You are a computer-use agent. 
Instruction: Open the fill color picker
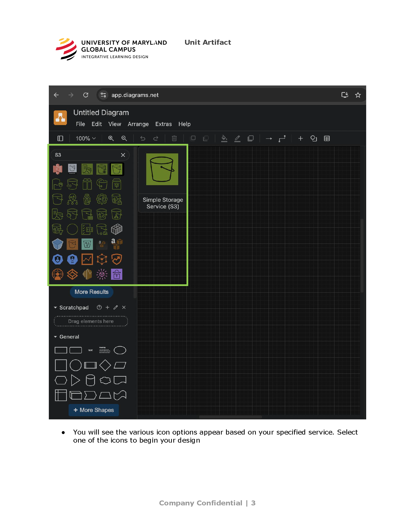tap(224, 138)
